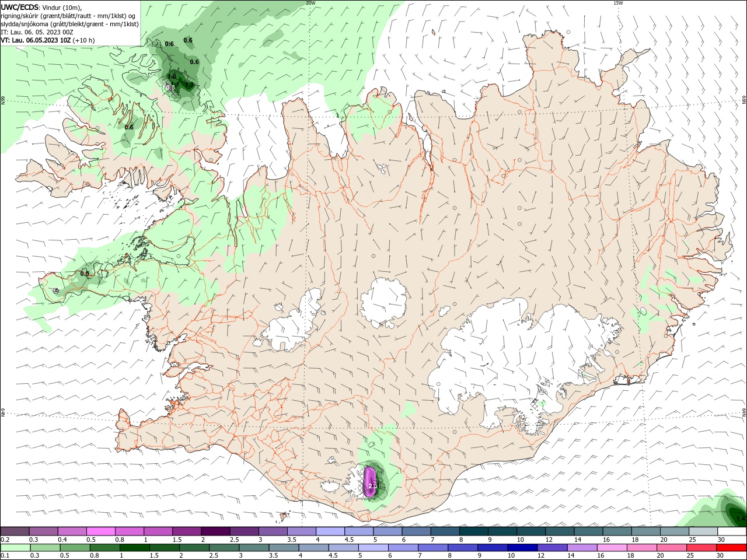Viewport: 747px width, 560px height.
Task: Click the purple snowfall area on the southern glacier
Action: click(371, 481)
